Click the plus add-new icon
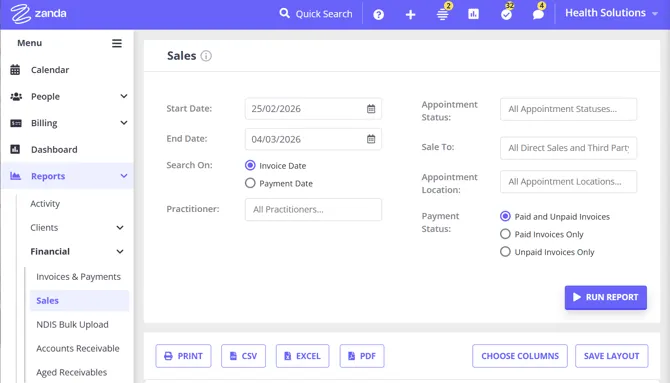This screenshot has width=670, height=383. pyautogui.click(x=410, y=15)
